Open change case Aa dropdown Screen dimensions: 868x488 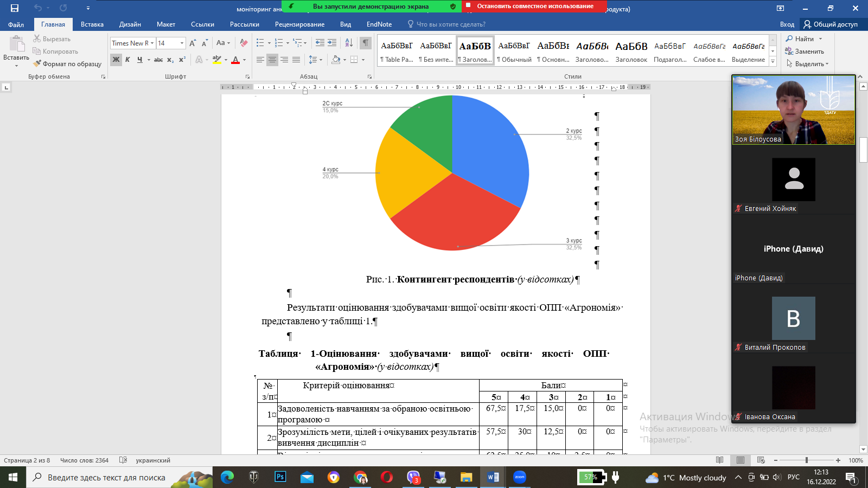pos(223,43)
